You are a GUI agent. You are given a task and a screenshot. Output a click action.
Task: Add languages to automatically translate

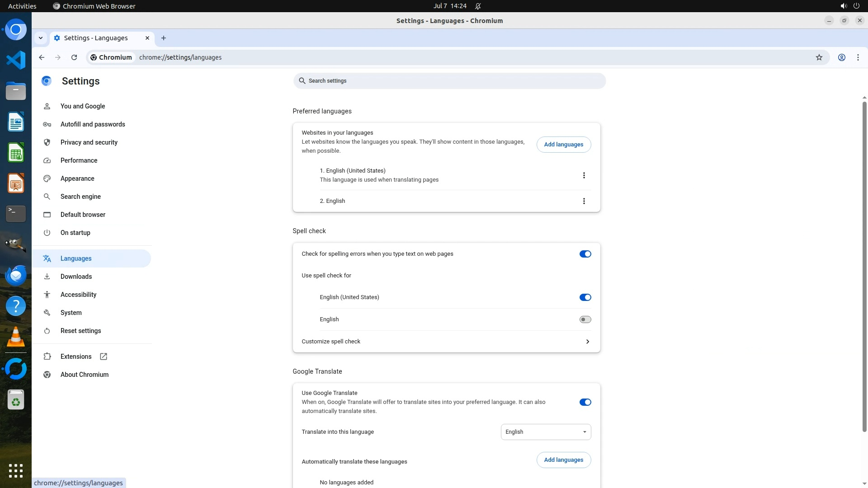563,460
